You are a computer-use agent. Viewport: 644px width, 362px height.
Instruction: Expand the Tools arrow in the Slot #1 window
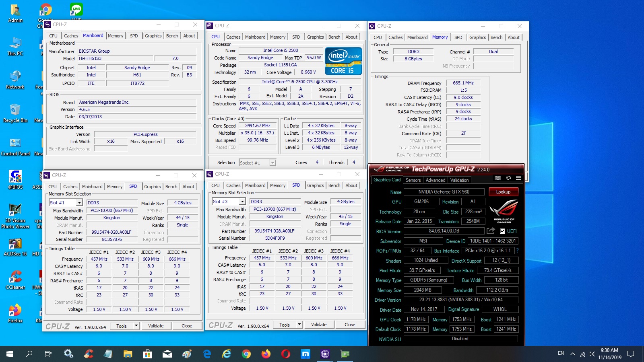(136, 326)
